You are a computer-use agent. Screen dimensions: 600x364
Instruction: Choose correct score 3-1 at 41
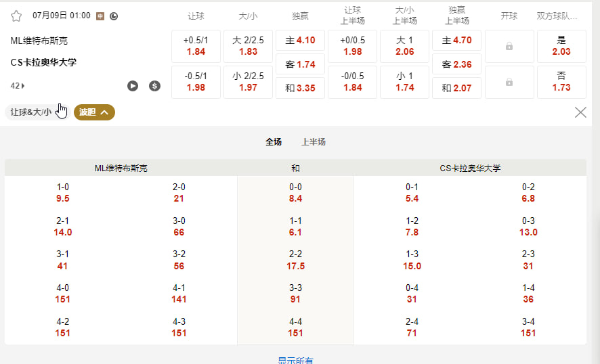[x=63, y=260]
